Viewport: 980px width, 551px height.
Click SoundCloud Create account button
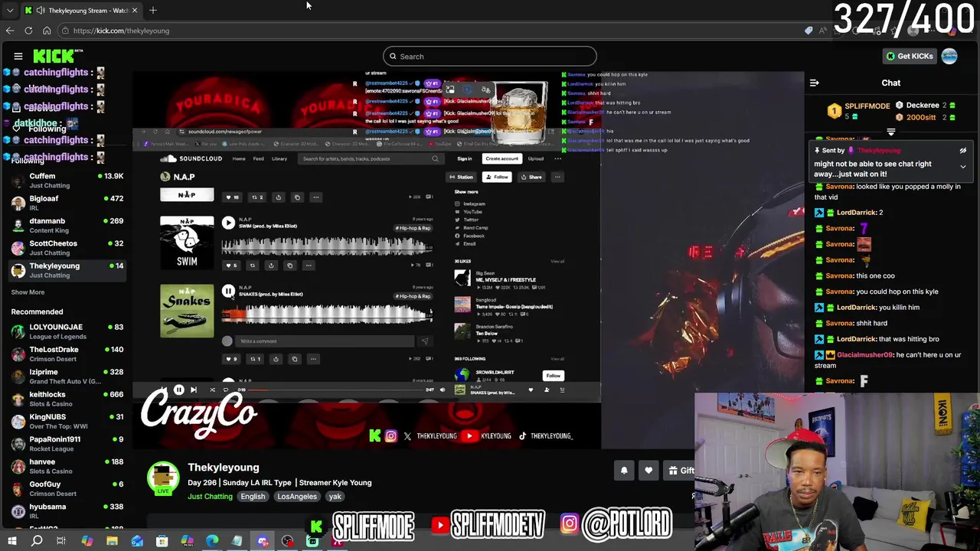501,158
